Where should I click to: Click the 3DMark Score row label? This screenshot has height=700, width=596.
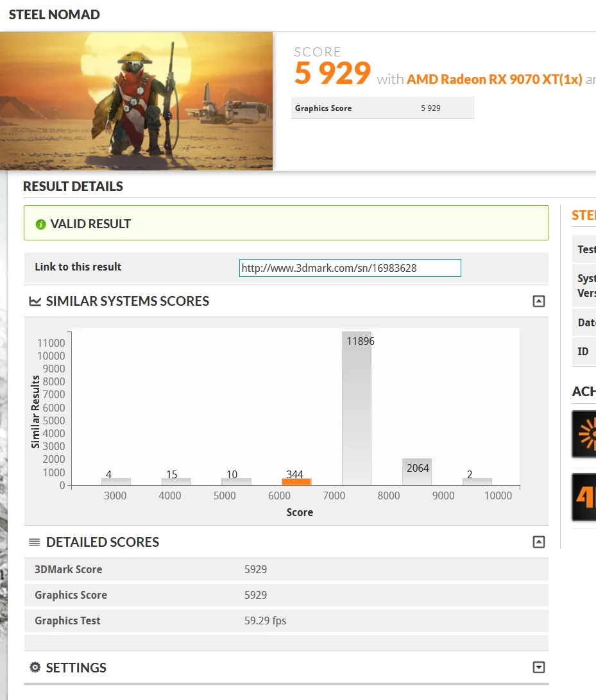[69, 570]
